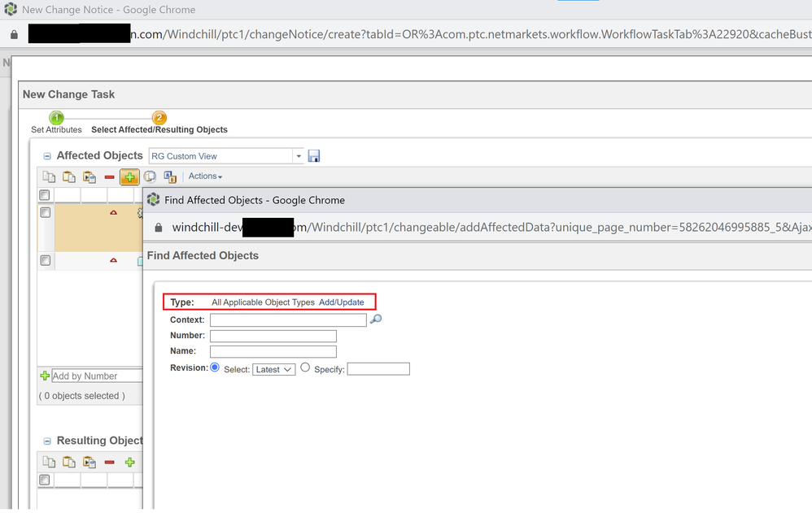Screen dimensions: 812x513
Task: Open Actions dropdown menu
Action: 205,176
